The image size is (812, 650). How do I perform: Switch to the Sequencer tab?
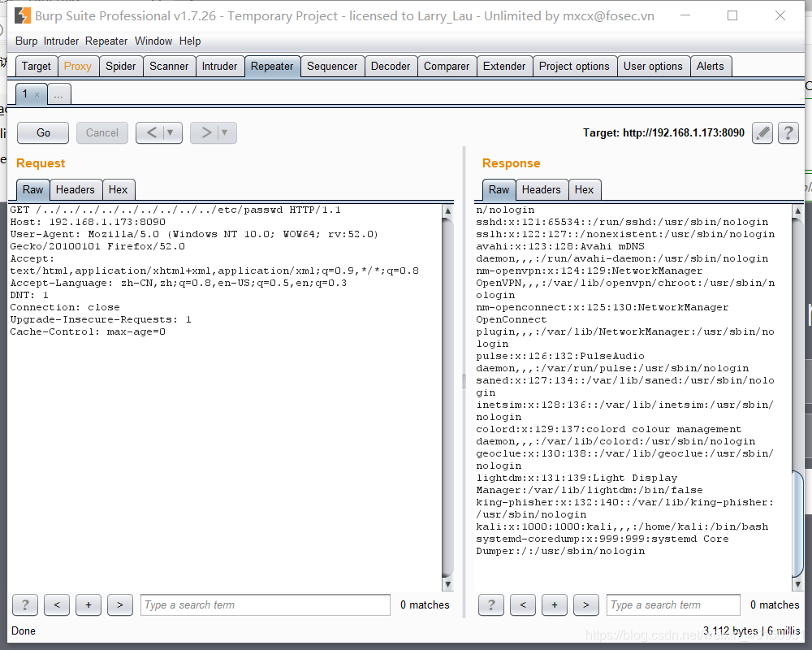[332, 67]
